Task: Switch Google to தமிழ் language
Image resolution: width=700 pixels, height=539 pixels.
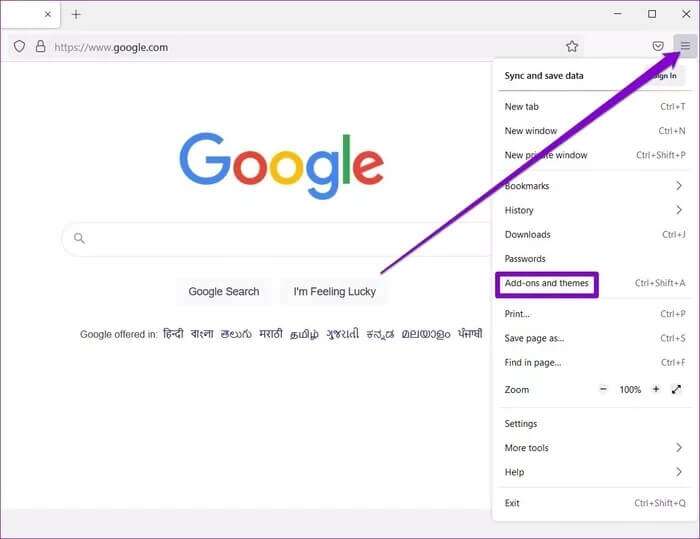Action: [x=304, y=334]
